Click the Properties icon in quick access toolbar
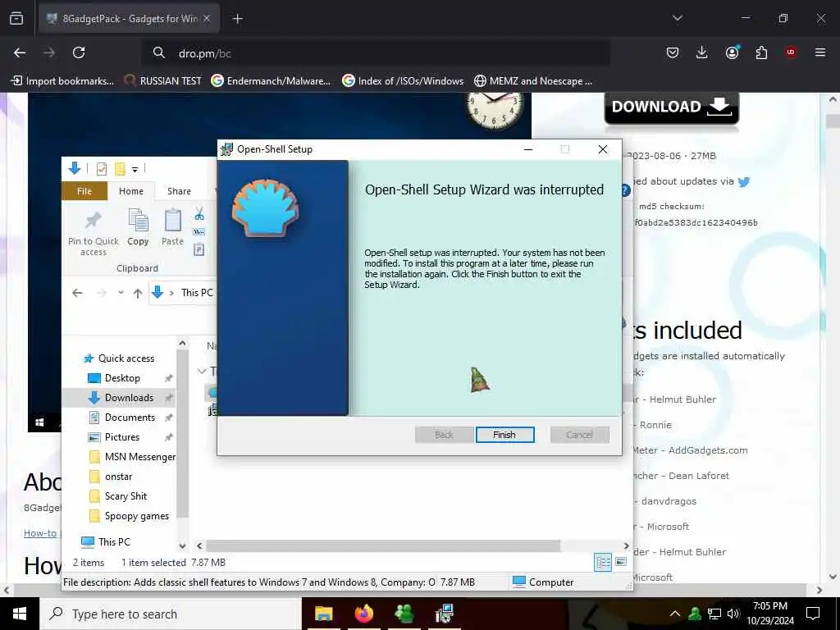840x630 pixels. (101, 169)
